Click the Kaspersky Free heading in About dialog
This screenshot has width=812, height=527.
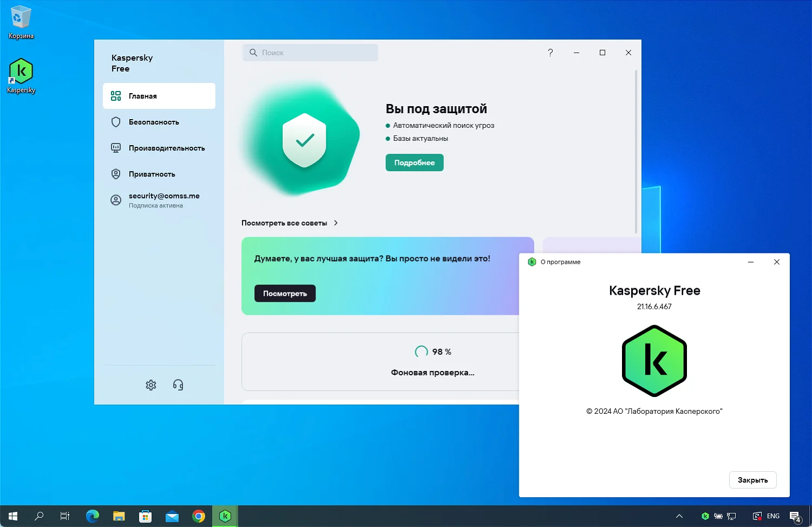pos(654,291)
